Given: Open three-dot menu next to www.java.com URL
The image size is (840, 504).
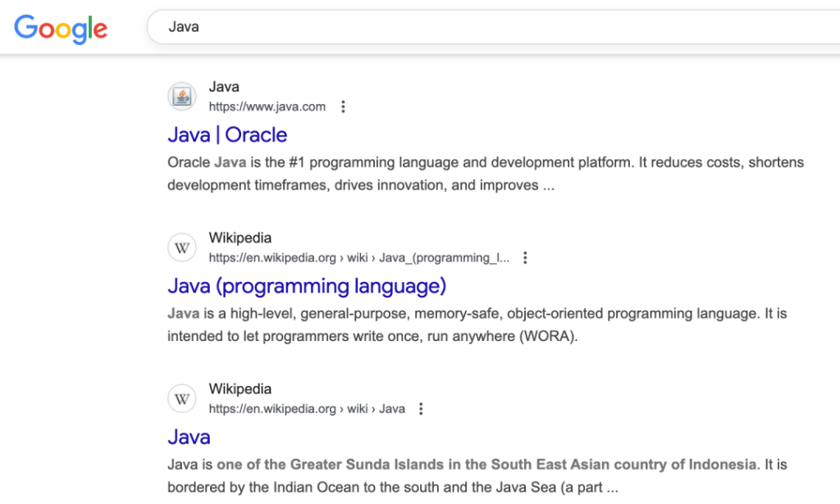Looking at the screenshot, I should [x=344, y=107].
